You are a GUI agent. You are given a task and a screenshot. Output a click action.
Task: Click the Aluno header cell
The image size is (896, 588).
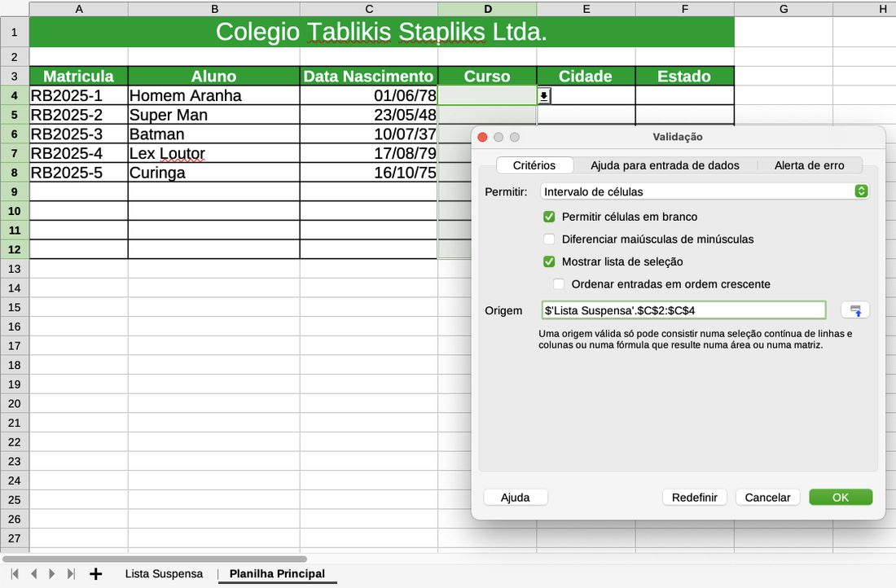[x=214, y=76]
